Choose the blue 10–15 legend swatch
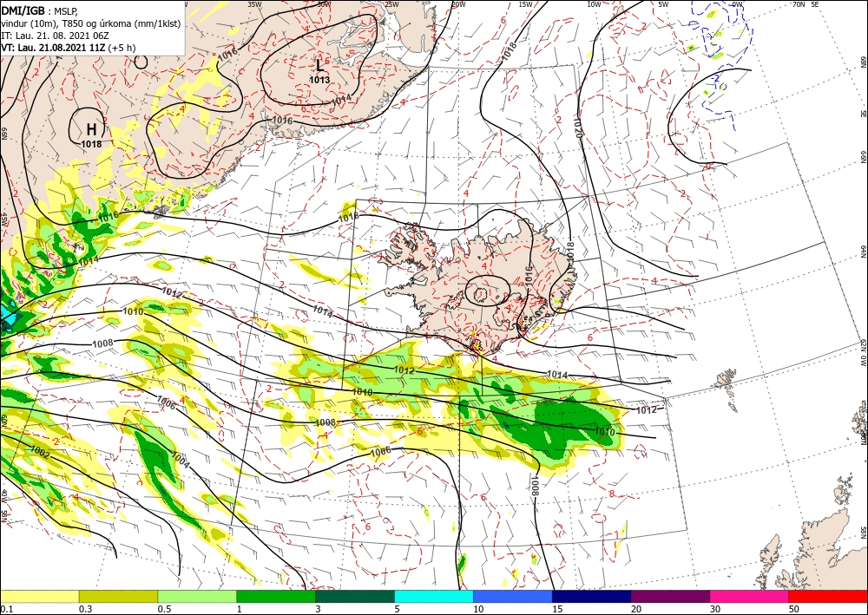Image resolution: width=868 pixels, height=615 pixels. (513, 596)
